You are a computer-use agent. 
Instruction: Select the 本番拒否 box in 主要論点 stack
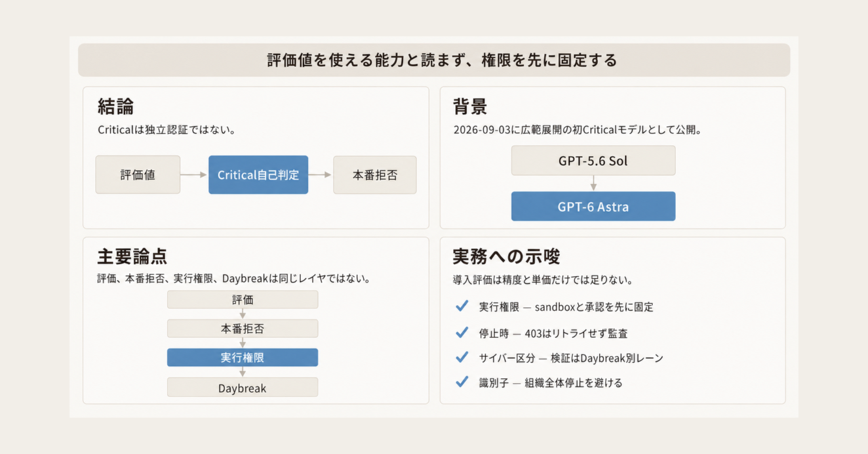[x=243, y=329]
